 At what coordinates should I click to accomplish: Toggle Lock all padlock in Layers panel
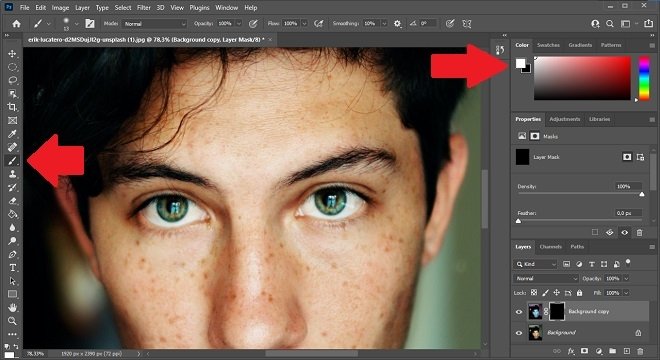pyautogui.click(x=580, y=293)
